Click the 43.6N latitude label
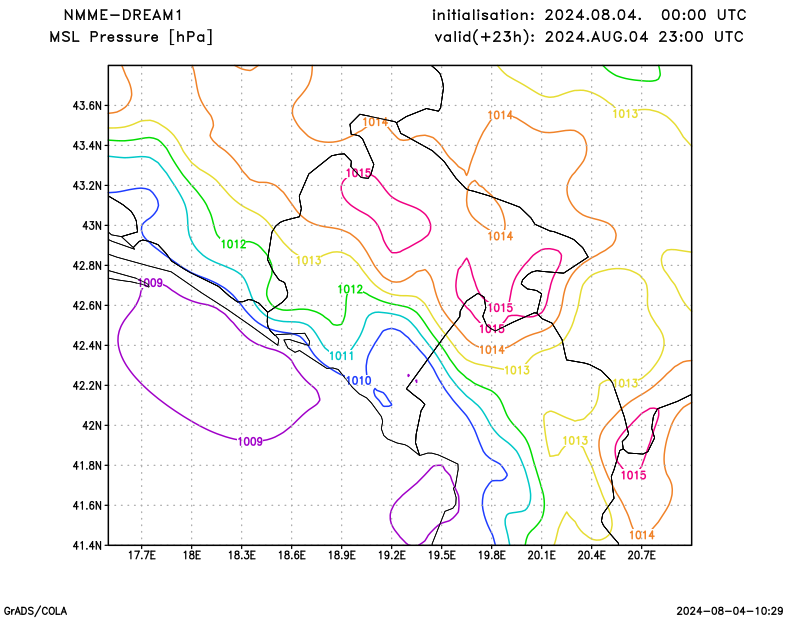The image size is (800, 618). (87, 106)
